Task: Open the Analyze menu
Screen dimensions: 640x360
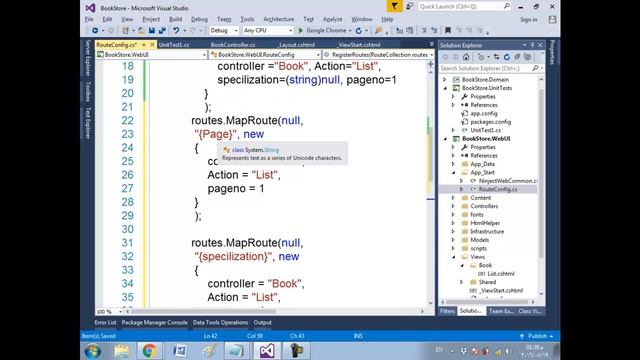Action: (x=333, y=19)
